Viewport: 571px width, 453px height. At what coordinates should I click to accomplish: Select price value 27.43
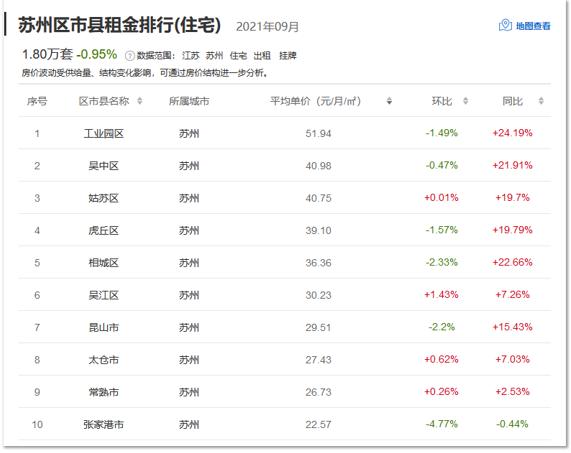click(x=318, y=360)
